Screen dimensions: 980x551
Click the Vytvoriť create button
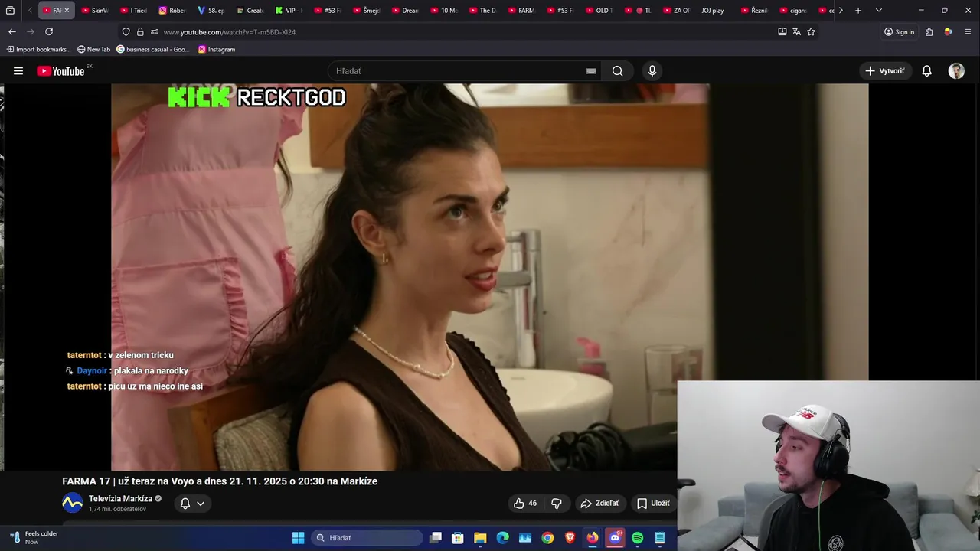(x=885, y=71)
